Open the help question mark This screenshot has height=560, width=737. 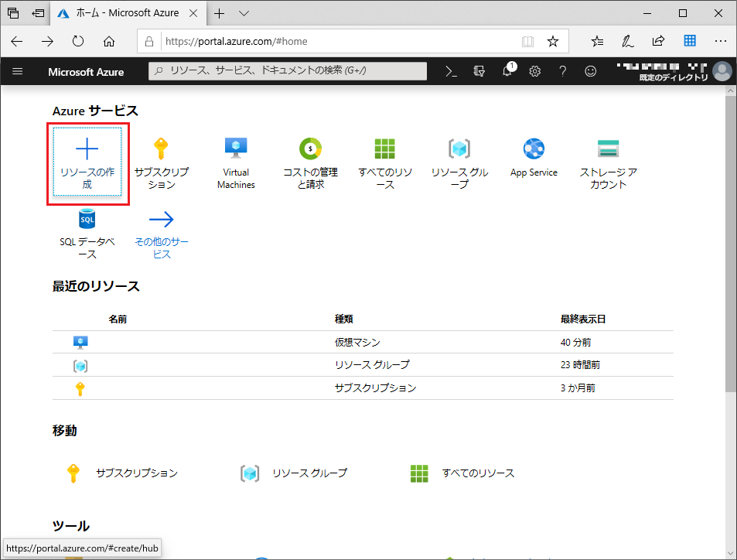click(x=563, y=71)
